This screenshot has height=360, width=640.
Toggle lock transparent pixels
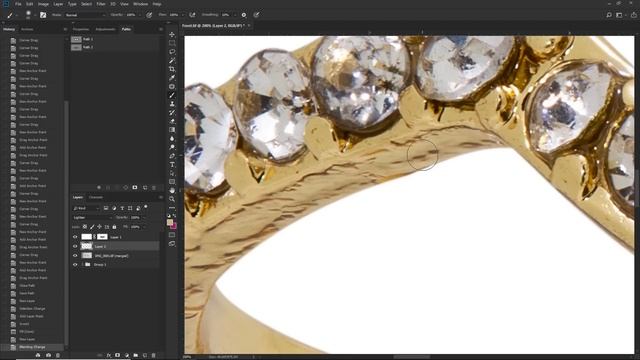[85, 227]
